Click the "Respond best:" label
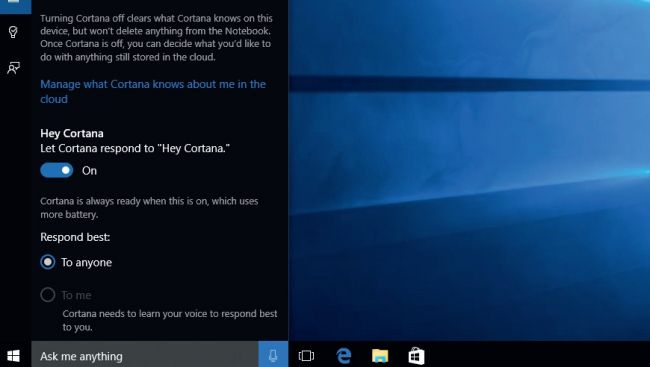Screen dimensions: 650x367 tap(75, 237)
